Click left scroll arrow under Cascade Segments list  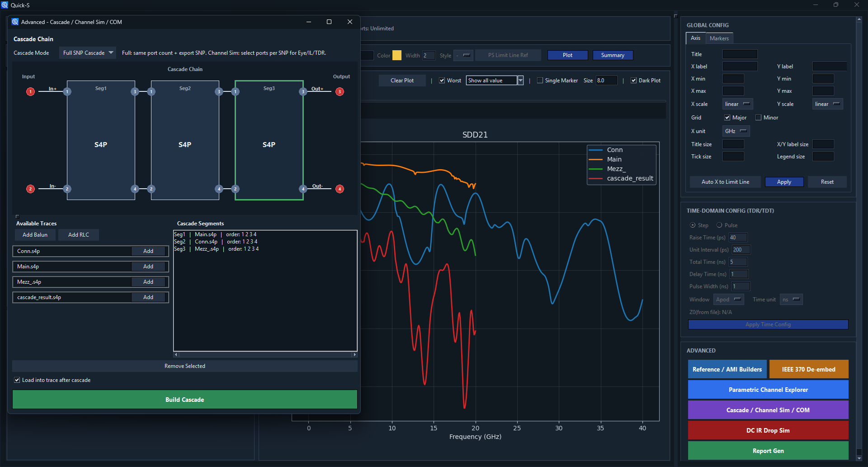coord(176,355)
